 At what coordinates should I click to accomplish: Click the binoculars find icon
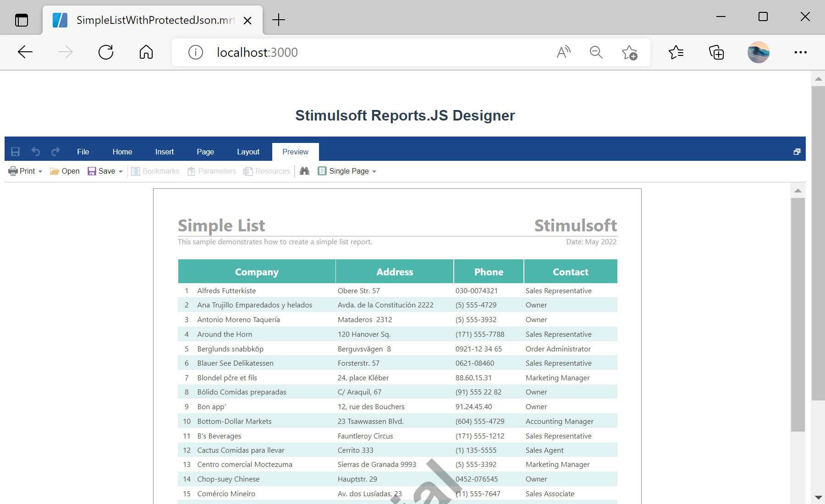[x=304, y=171]
